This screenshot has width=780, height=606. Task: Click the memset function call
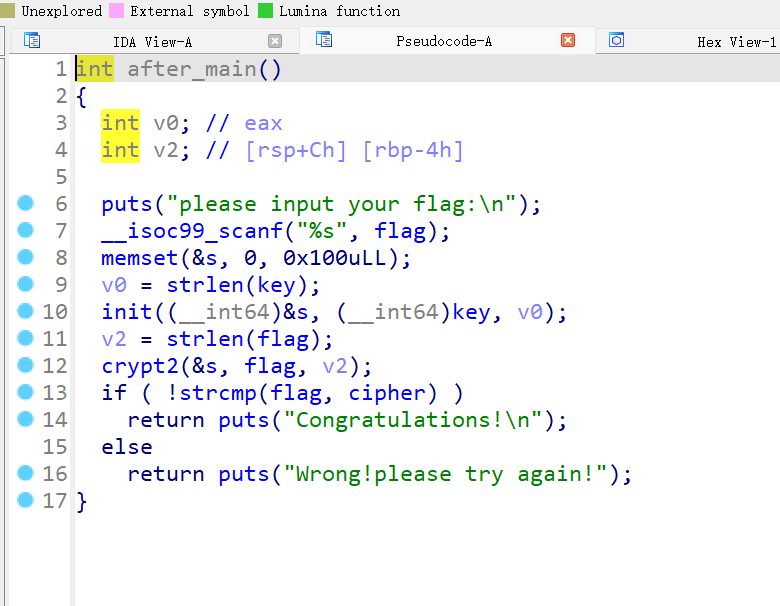pos(140,258)
